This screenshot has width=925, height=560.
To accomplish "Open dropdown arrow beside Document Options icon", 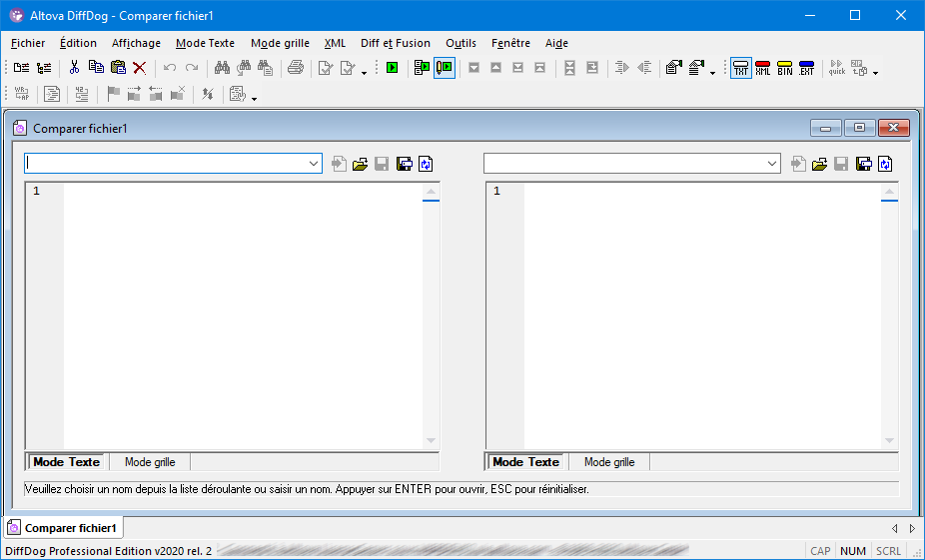I will [x=712, y=73].
